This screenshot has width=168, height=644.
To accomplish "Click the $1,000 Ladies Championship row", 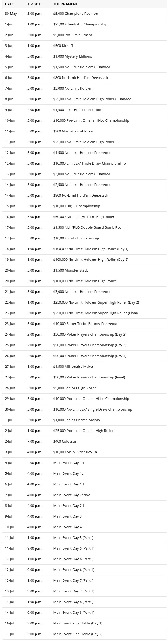I will [84, 420].
